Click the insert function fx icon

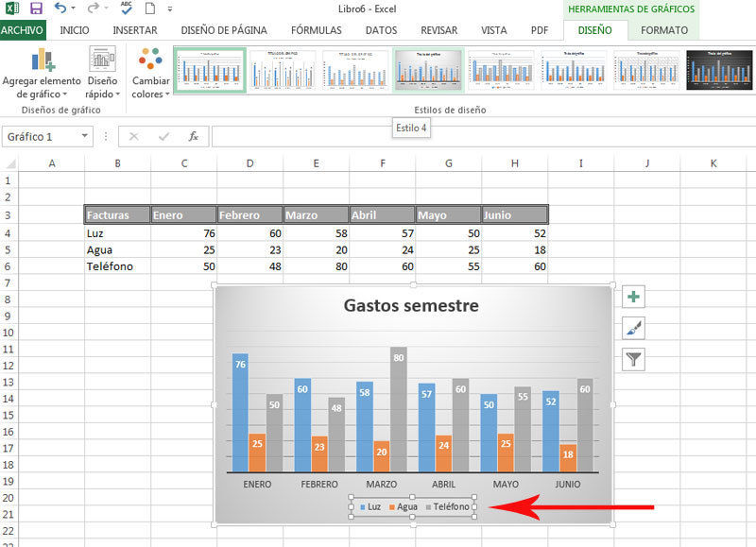[193, 136]
